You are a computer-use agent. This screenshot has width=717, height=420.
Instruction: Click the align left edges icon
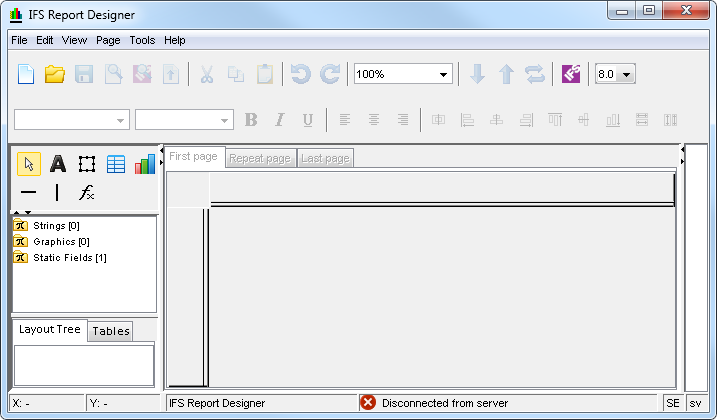click(x=467, y=120)
